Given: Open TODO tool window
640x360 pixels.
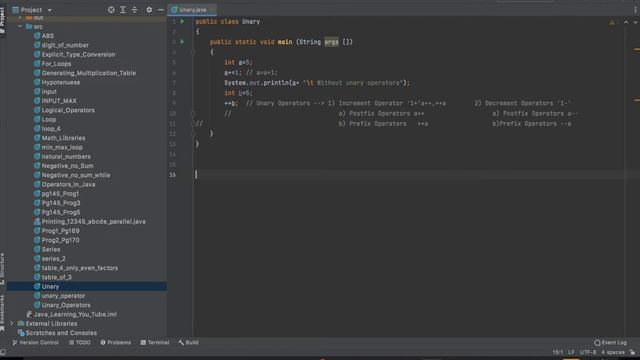Looking at the screenshot, I should click(80, 342).
